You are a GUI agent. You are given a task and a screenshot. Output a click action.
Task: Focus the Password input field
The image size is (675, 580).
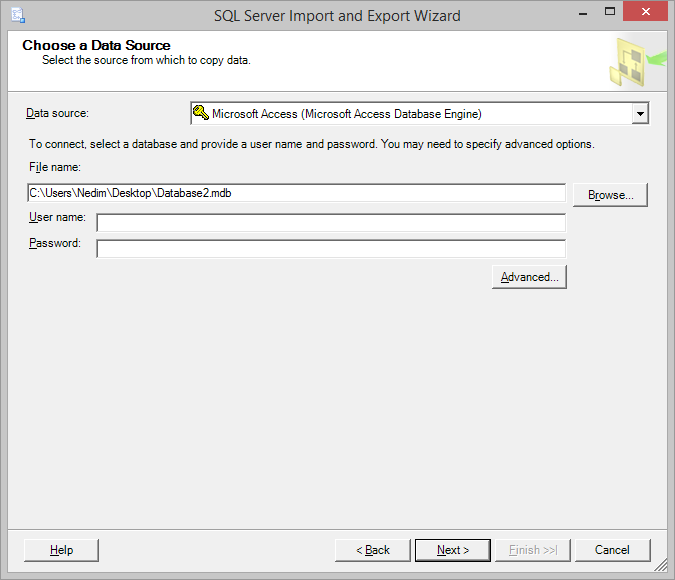click(x=331, y=249)
